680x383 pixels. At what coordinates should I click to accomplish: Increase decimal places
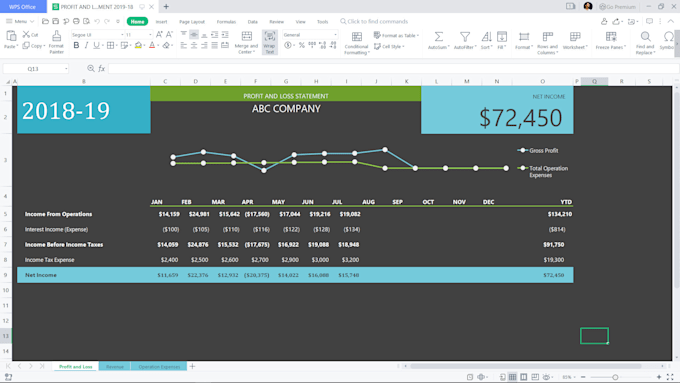click(323, 46)
